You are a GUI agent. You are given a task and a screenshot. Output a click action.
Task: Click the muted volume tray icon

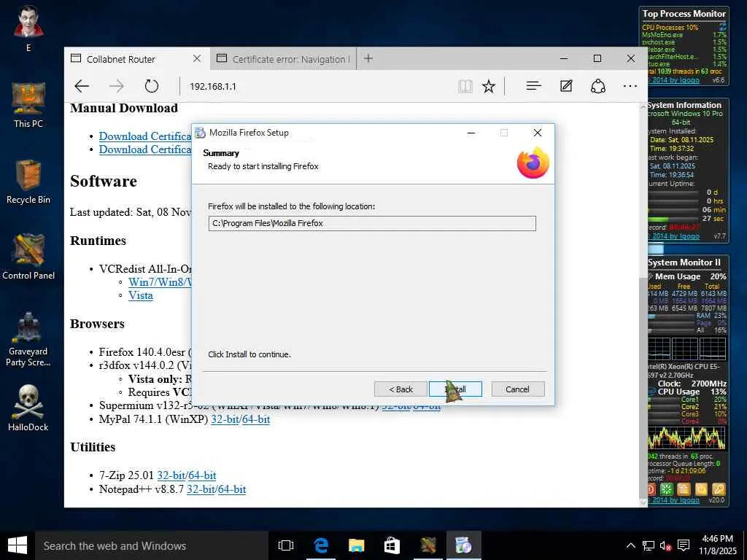coord(665,545)
